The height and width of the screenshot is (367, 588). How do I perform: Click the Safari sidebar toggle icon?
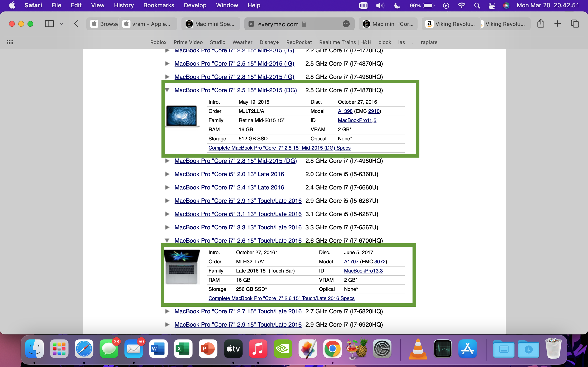(49, 24)
